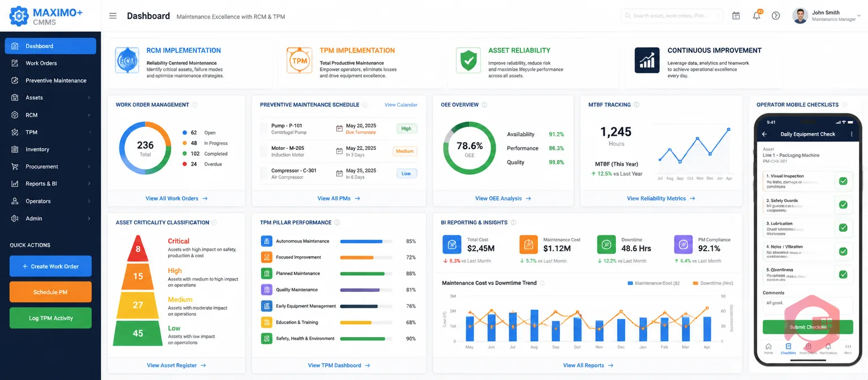Viewport: 868px width, 380px height.
Task: Open the View Asset Register link
Action: [176, 365]
